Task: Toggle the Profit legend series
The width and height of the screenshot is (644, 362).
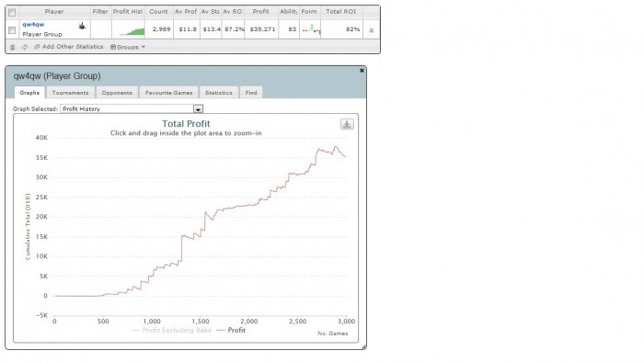Action: click(x=231, y=330)
